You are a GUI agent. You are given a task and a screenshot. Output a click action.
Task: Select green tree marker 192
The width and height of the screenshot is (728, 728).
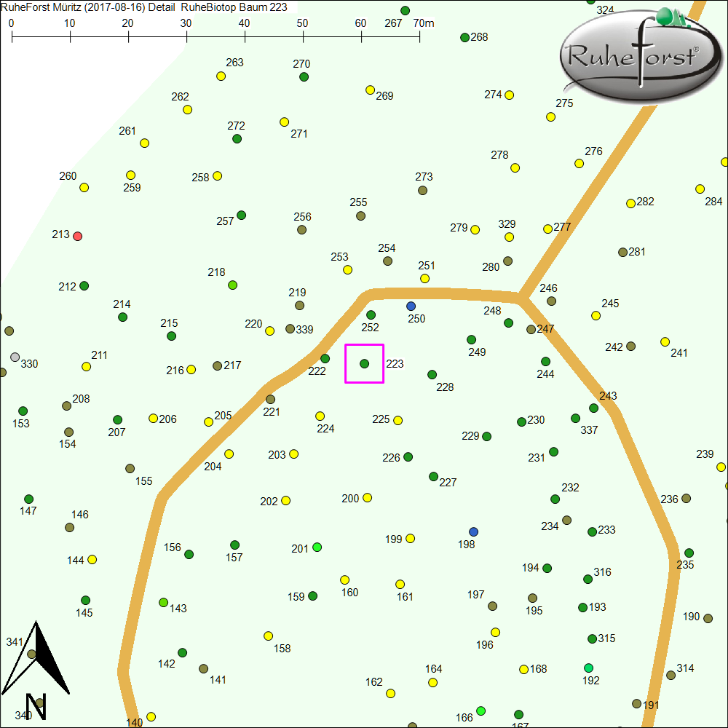[x=588, y=668]
